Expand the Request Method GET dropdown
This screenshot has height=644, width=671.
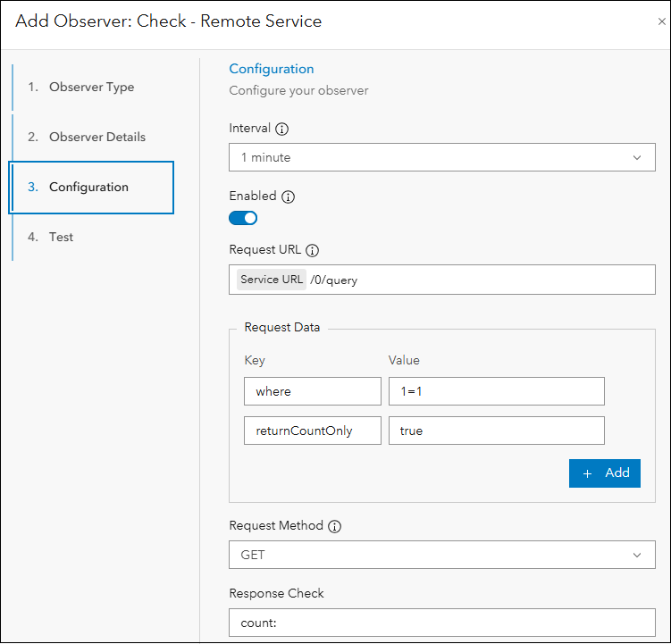[442, 555]
